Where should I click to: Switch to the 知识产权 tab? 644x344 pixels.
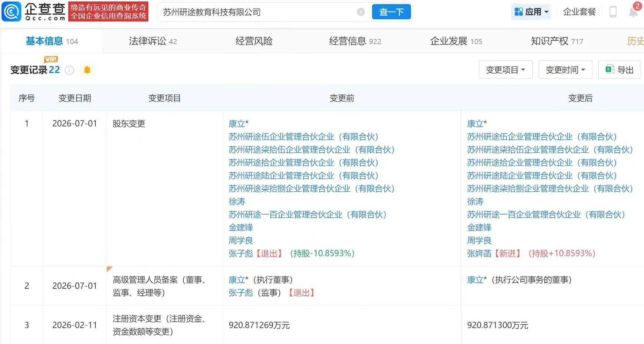pyautogui.click(x=557, y=41)
